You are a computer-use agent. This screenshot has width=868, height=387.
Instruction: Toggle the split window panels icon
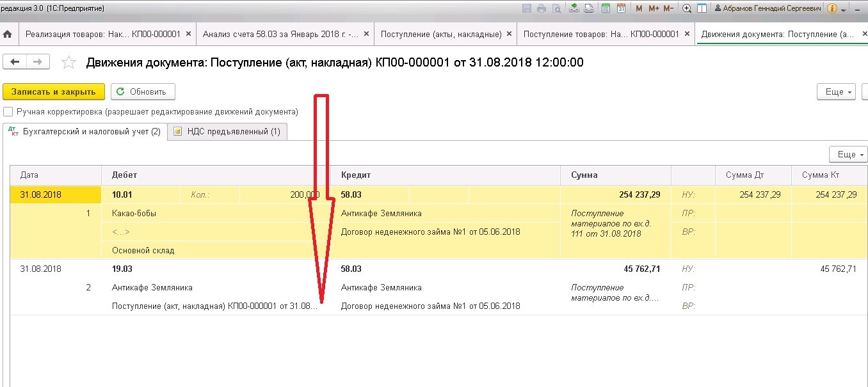coord(702,9)
